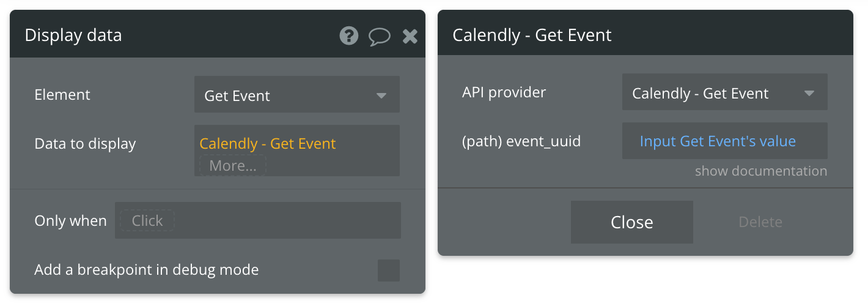Open the comment speech bubble icon

pos(379,37)
